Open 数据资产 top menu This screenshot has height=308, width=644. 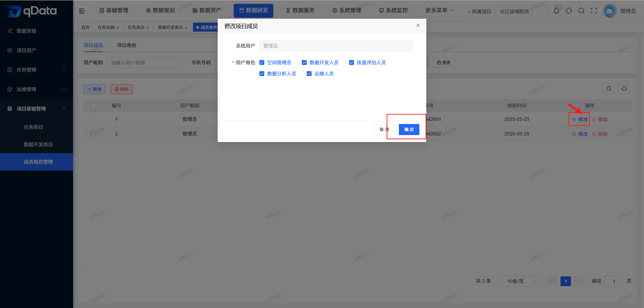coord(207,10)
